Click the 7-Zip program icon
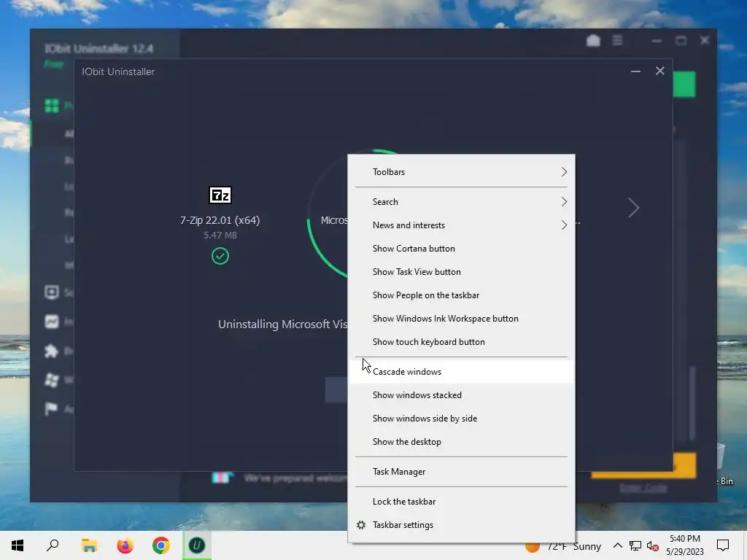Screen dimensions: 747x560 220,195
